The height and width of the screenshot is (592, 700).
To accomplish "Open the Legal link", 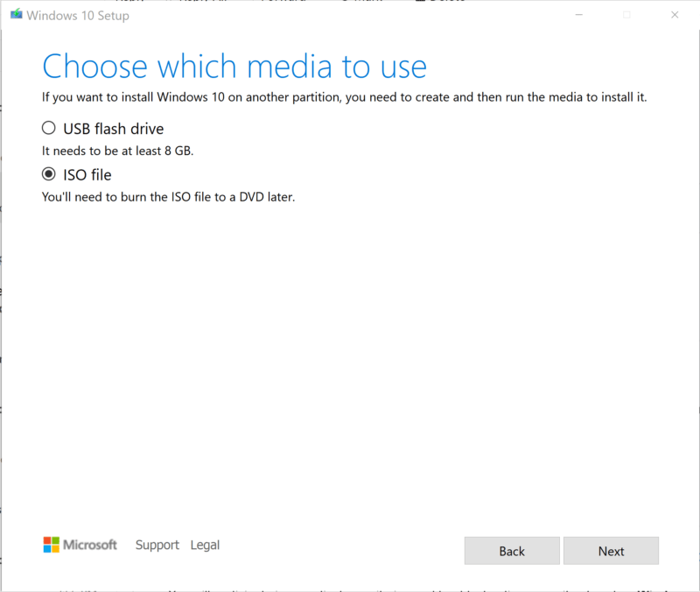I will [205, 545].
